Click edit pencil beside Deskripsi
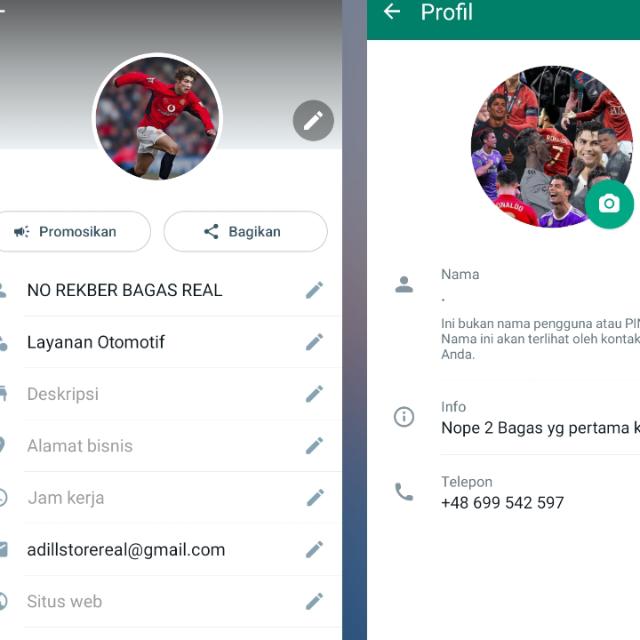The height and width of the screenshot is (640, 640). click(x=314, y=394)
